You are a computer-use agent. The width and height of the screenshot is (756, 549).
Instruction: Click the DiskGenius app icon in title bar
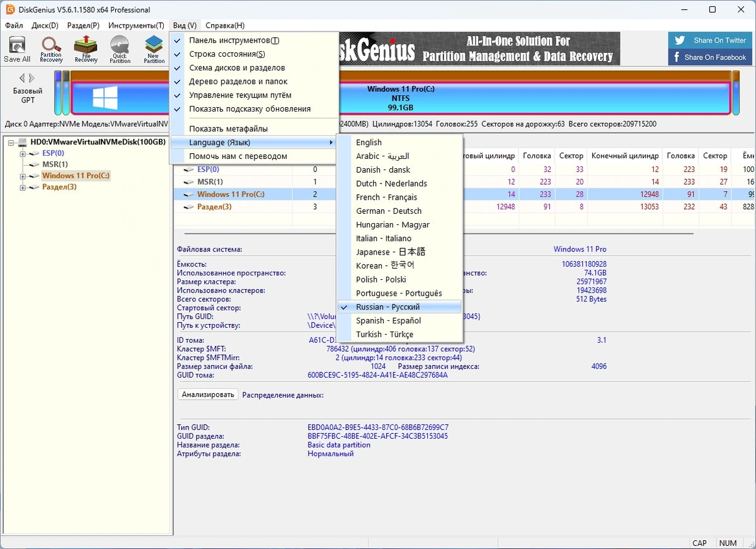10,9
